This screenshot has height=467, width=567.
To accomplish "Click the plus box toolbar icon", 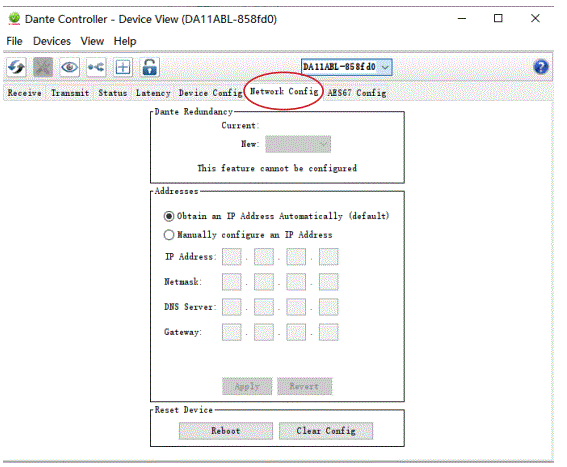I will 123,67.
